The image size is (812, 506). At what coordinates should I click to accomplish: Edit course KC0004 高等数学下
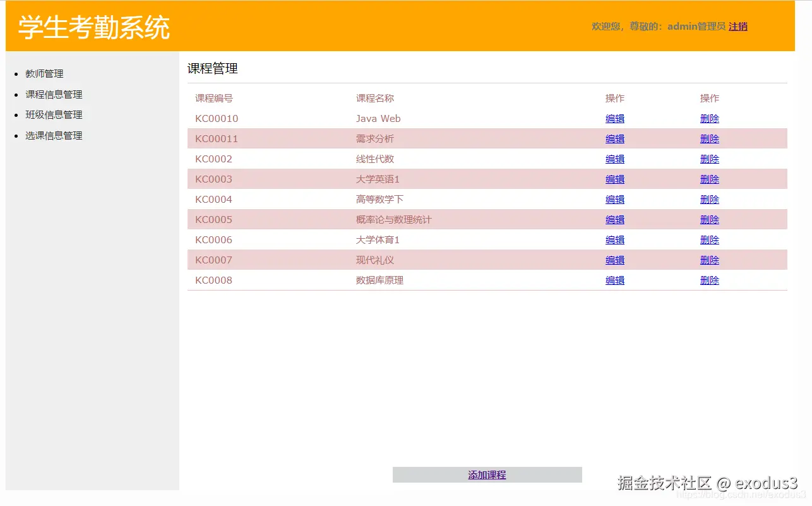coord(615,200)
